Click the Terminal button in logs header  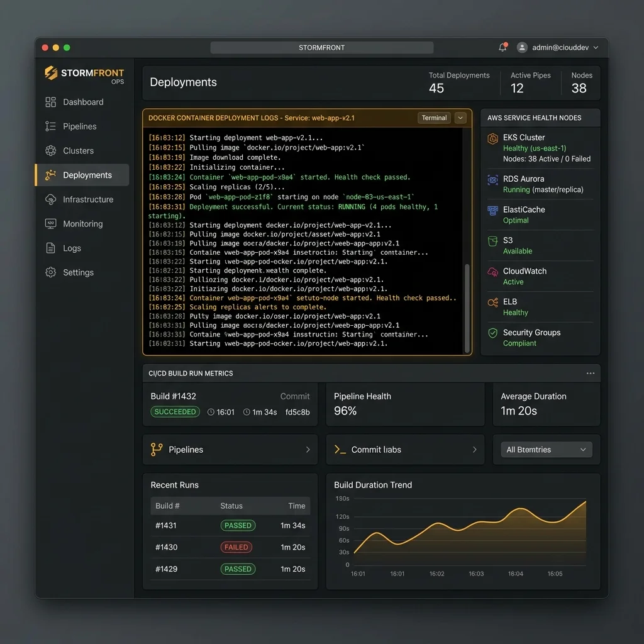pyautogui.click(x=434, y=118)
